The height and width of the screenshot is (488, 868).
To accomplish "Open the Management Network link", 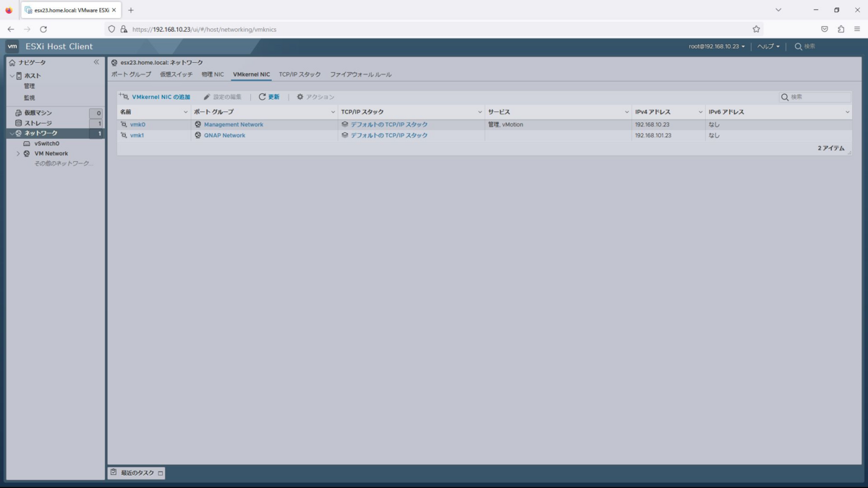I will coord(234,124).
